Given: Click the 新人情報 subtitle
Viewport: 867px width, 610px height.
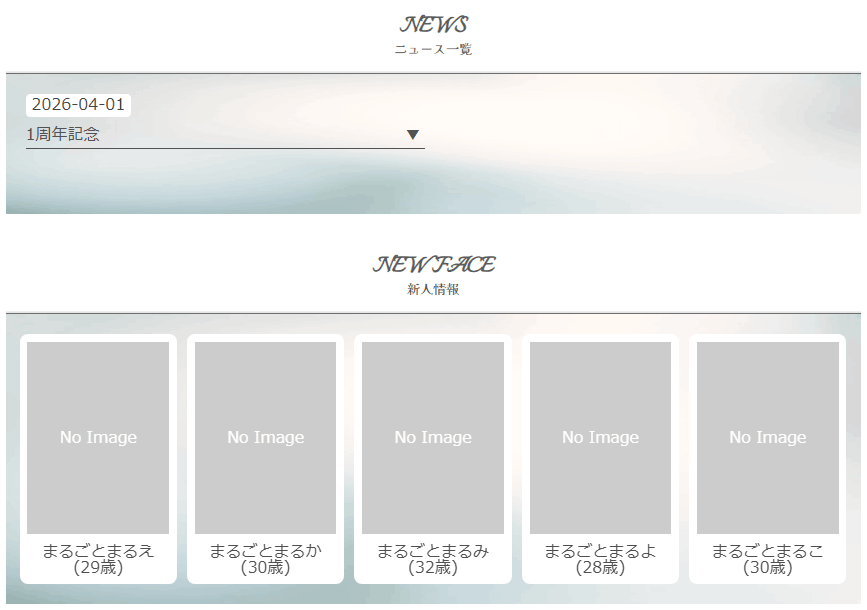Looking at the screenshot, I should click(433, 290).
